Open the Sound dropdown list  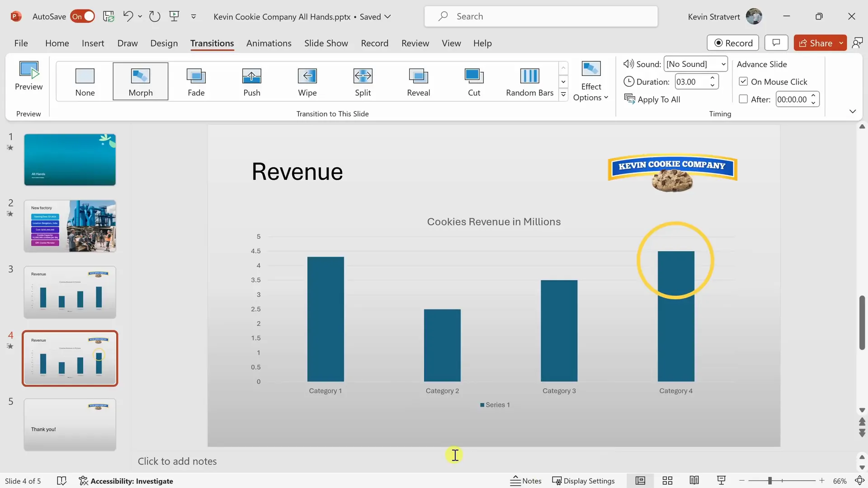[x=723, y=64]
